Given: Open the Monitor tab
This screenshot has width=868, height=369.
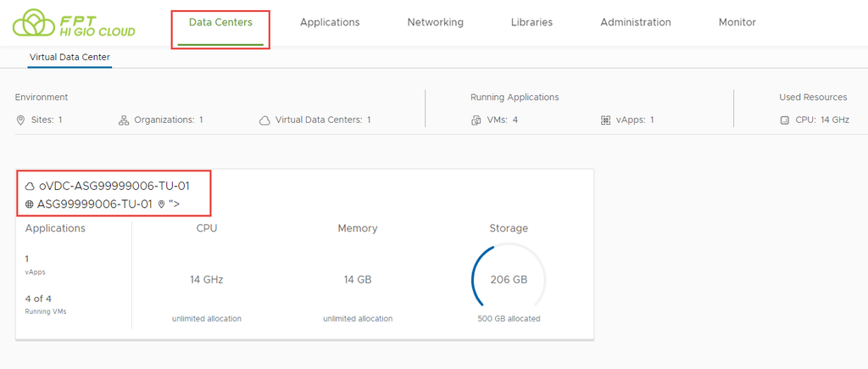Looking at the screenshot, I should pos(737,22).
